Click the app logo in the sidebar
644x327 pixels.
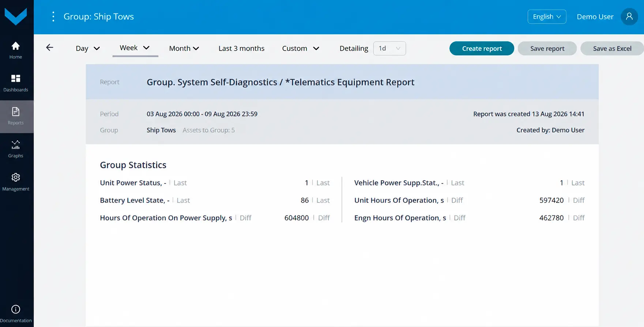[16, 16]
